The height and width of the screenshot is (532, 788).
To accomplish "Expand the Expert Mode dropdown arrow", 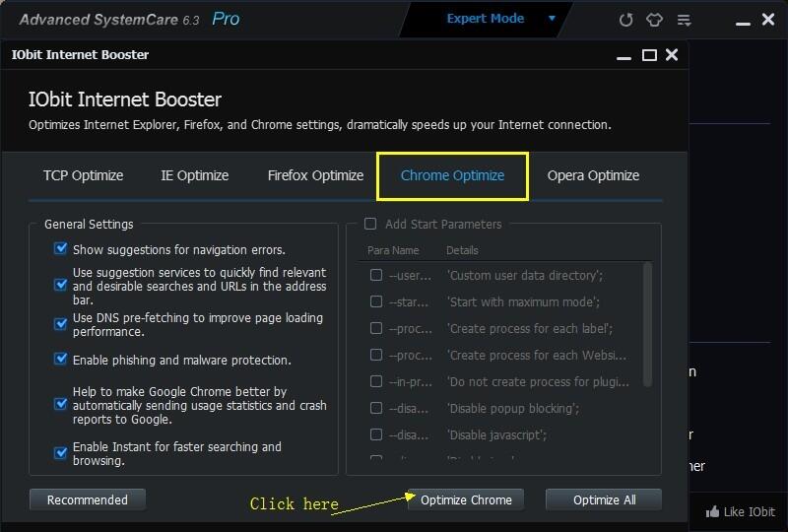I will point(552,19).
